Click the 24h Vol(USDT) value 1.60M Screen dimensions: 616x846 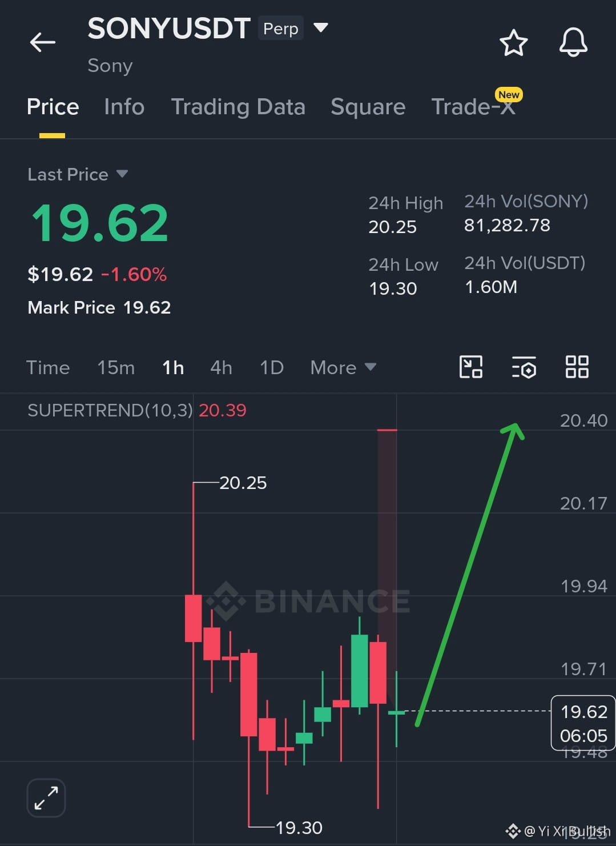(x=491, y=287)
